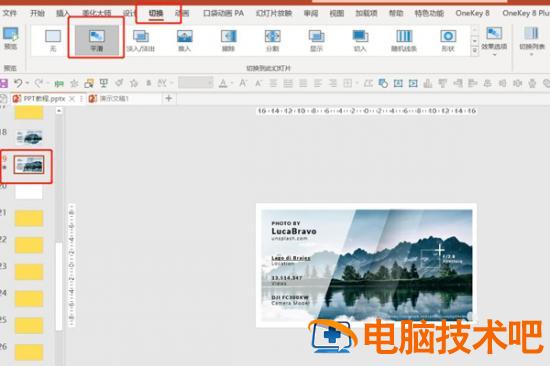Switch to the 开始 Home tab
The height and width of the screenshot is (366, 550).
(x=37, y=13)
